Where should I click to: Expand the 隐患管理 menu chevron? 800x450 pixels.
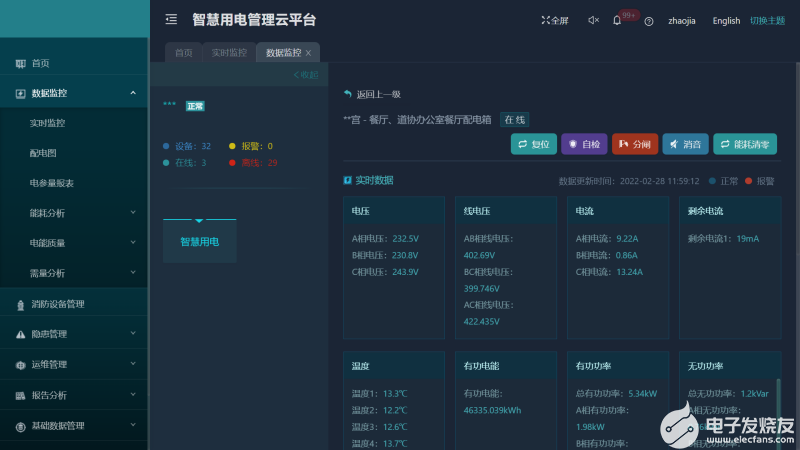tap(133, 333)
